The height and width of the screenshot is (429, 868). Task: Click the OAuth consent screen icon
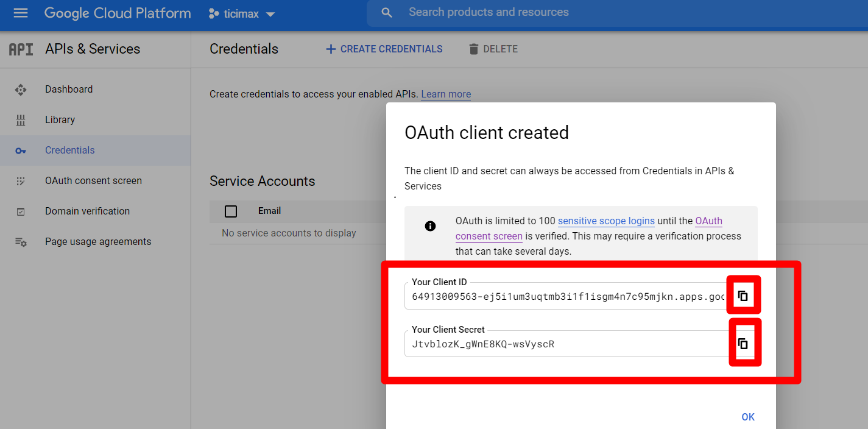21,181
